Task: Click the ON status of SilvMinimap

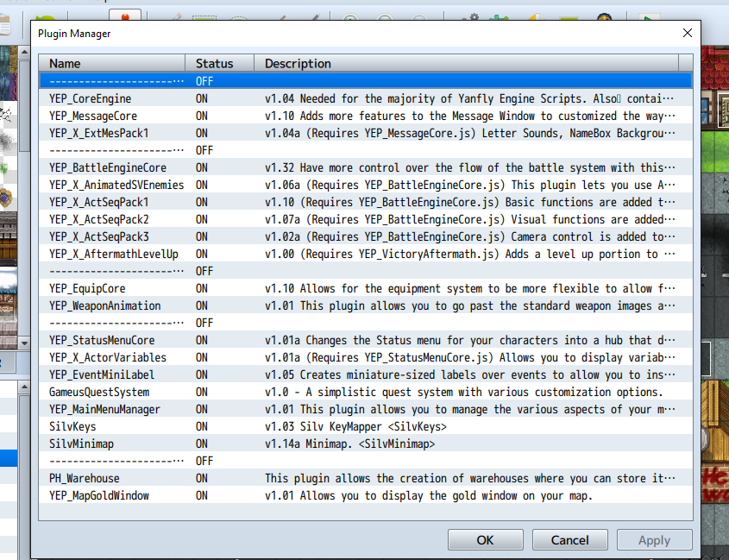Action: (x=202, y=444)
